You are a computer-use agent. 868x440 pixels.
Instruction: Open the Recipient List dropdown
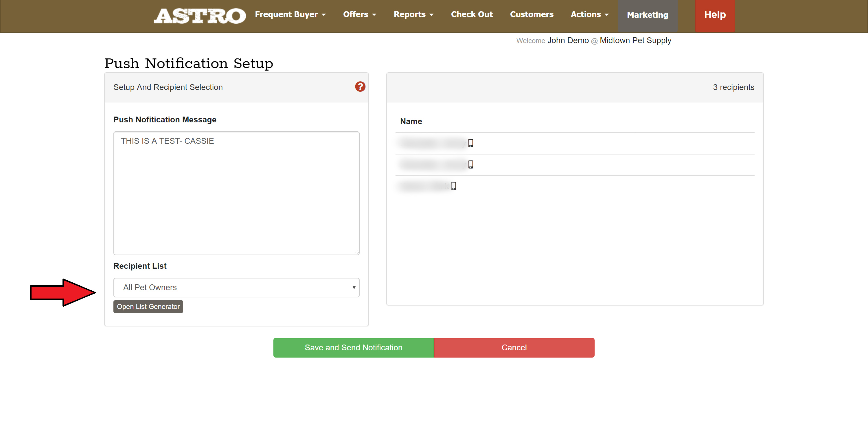[x=236, y=287]
